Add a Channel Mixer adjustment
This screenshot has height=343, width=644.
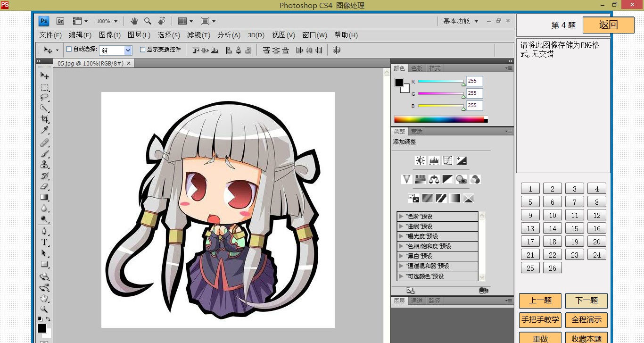475,179
